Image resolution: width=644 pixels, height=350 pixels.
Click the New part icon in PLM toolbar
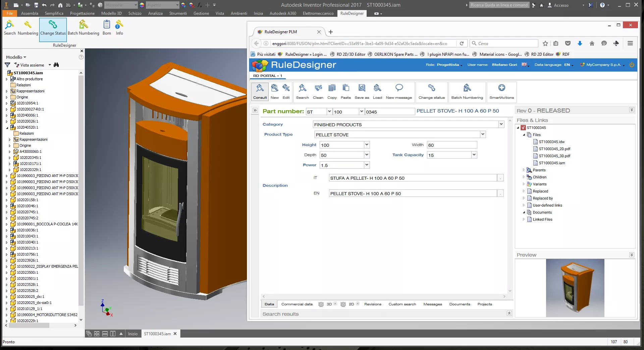point(275,91)
